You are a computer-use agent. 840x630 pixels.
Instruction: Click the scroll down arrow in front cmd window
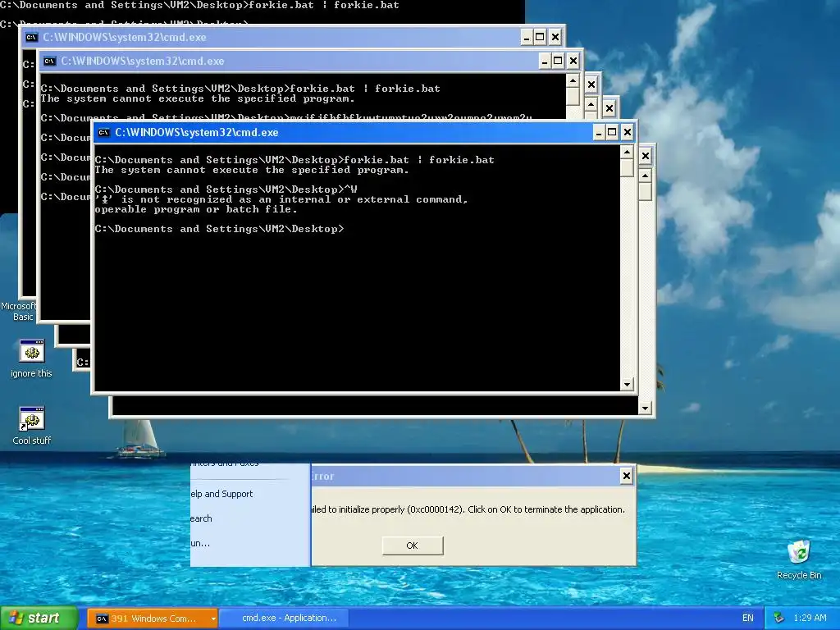coord(627,385)
